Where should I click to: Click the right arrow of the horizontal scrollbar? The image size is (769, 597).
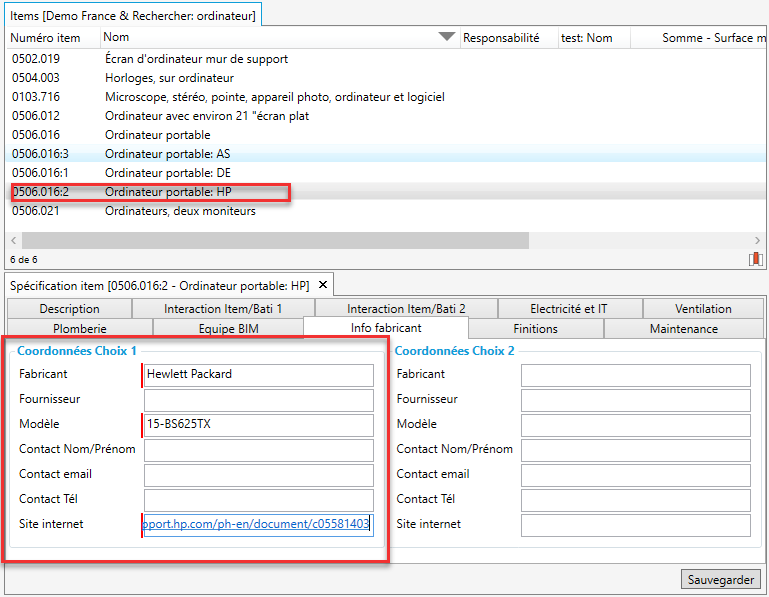click(759, 241)
